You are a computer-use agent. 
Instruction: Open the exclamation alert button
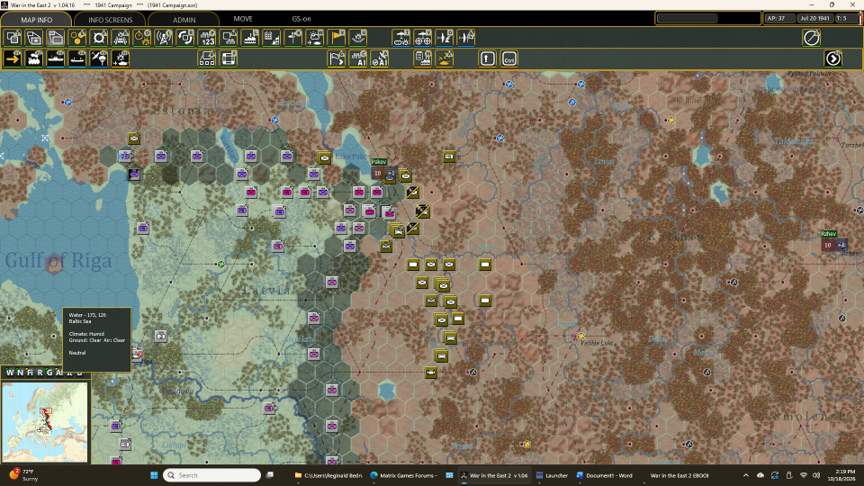click(487, 58)
